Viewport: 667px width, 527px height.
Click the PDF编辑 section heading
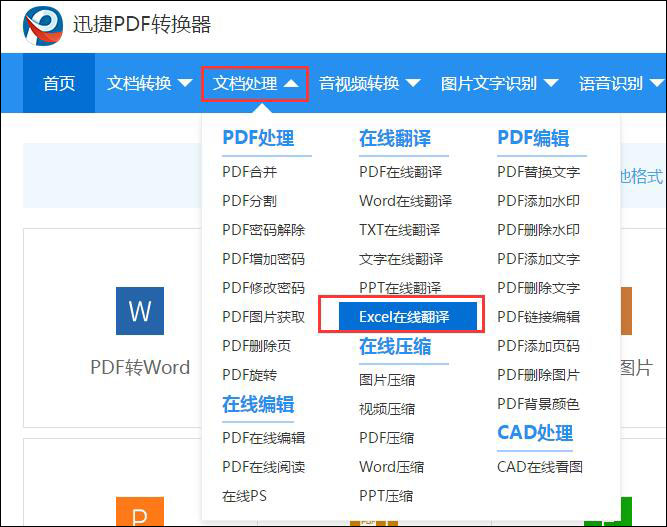tap(533, 138)
